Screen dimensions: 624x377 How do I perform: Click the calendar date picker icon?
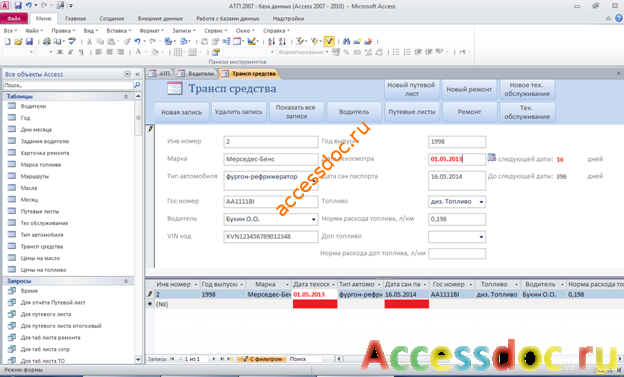(x=491, y=158)
